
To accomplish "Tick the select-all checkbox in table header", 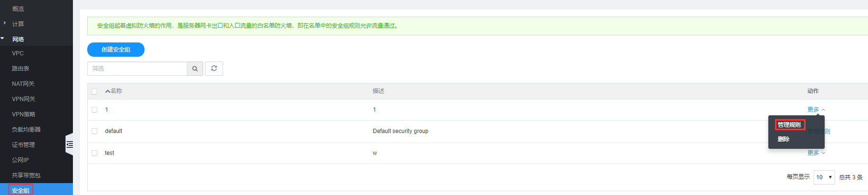I will tap(94, 92).
